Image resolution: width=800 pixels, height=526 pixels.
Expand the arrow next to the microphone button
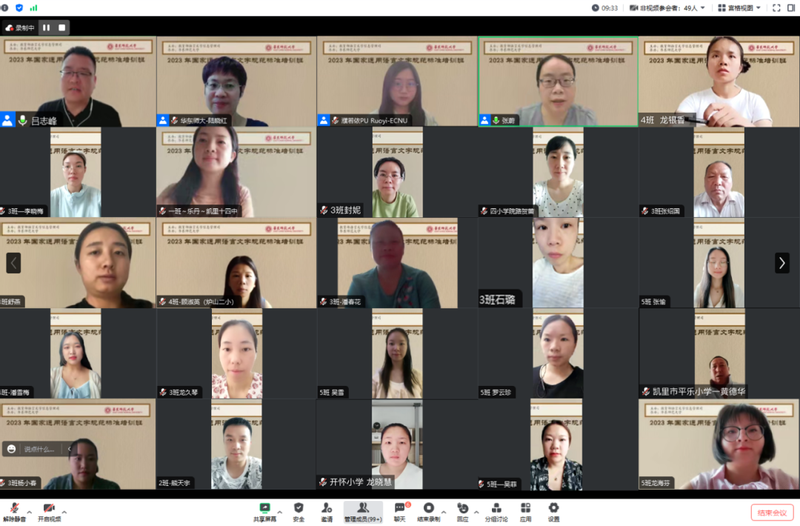[27, 505]
